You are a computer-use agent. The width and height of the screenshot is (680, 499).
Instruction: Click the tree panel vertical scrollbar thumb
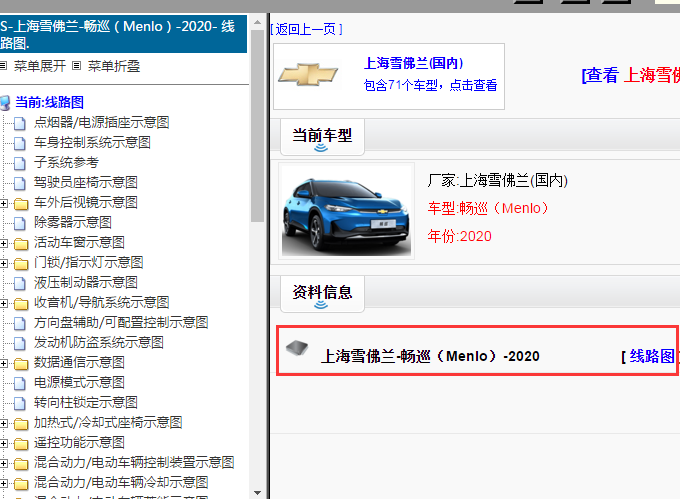click(257, 126)
